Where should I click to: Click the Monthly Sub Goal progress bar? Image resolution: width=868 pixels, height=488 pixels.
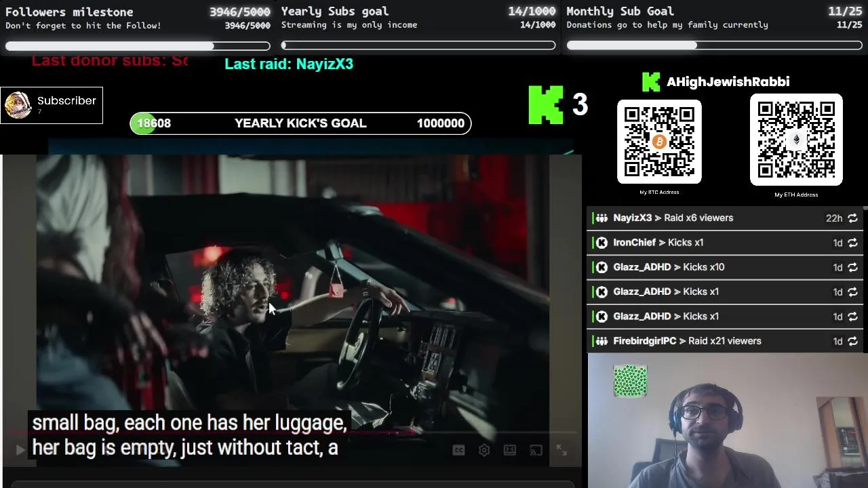click(x=714, y=45)
